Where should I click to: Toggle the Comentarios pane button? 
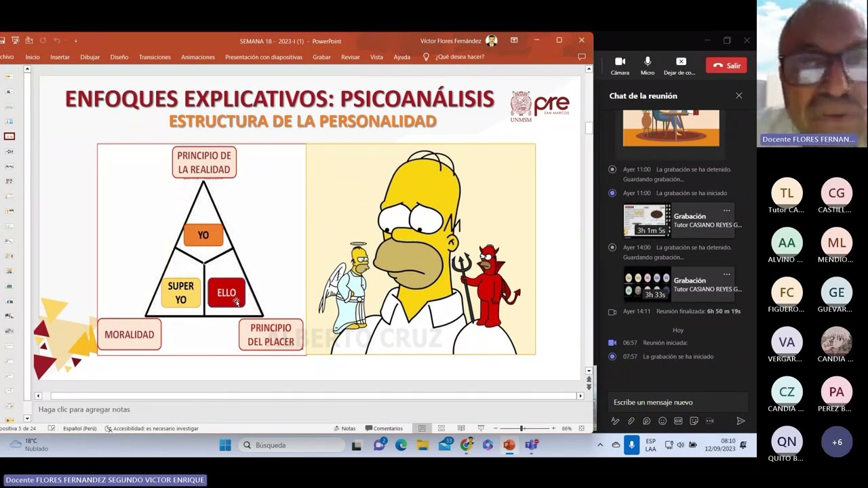pos(384,428)
